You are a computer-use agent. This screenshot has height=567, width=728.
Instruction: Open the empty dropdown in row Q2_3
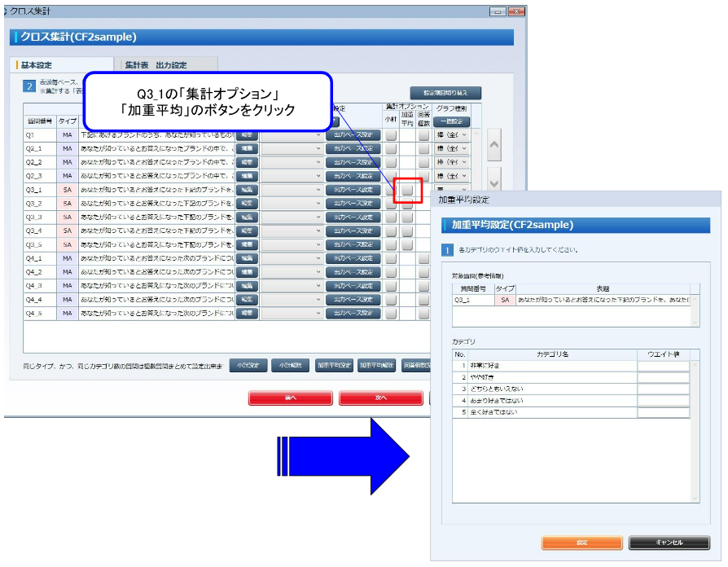(291, 176)
